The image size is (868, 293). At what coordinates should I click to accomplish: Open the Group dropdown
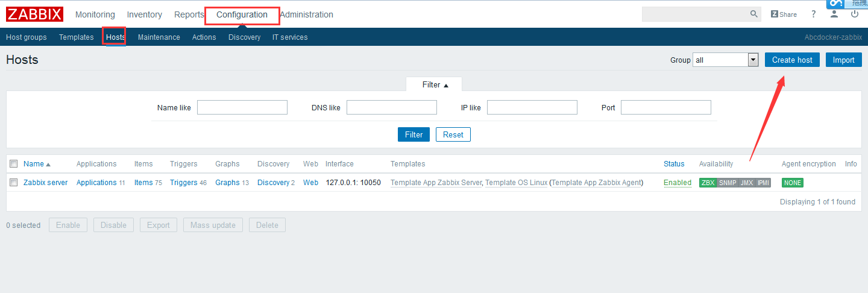tap(725, 60)
